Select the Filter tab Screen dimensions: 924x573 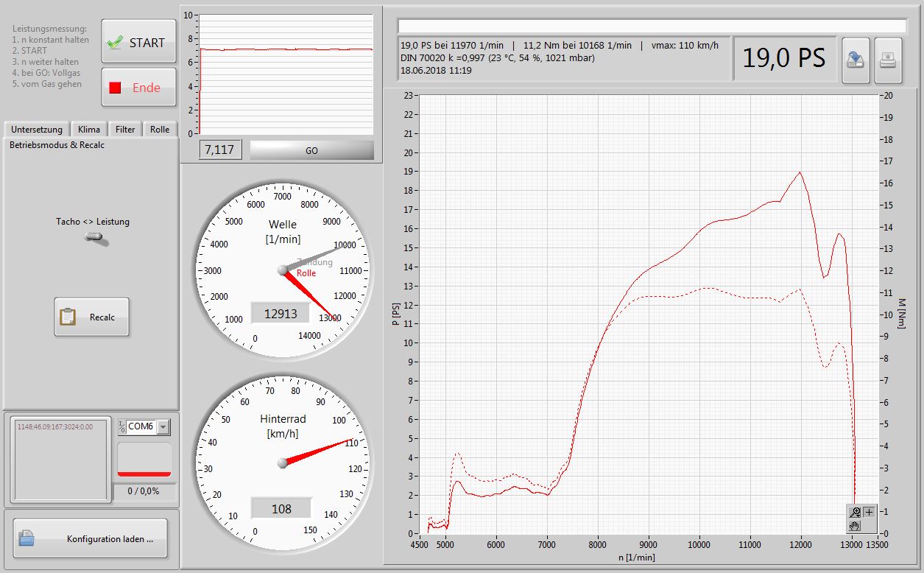[x=125, y=130]
